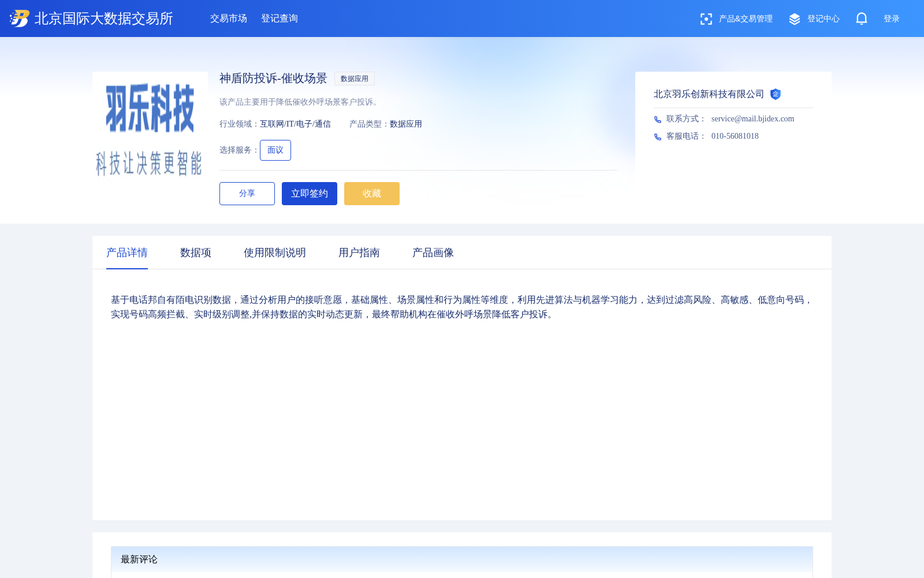Open the 登记查询 menu

point(280,18)
